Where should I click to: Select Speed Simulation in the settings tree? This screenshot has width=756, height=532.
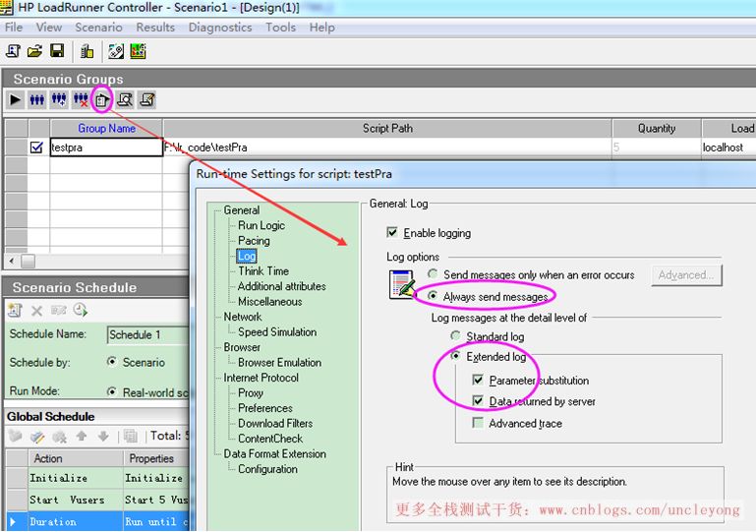coord(277,331)
